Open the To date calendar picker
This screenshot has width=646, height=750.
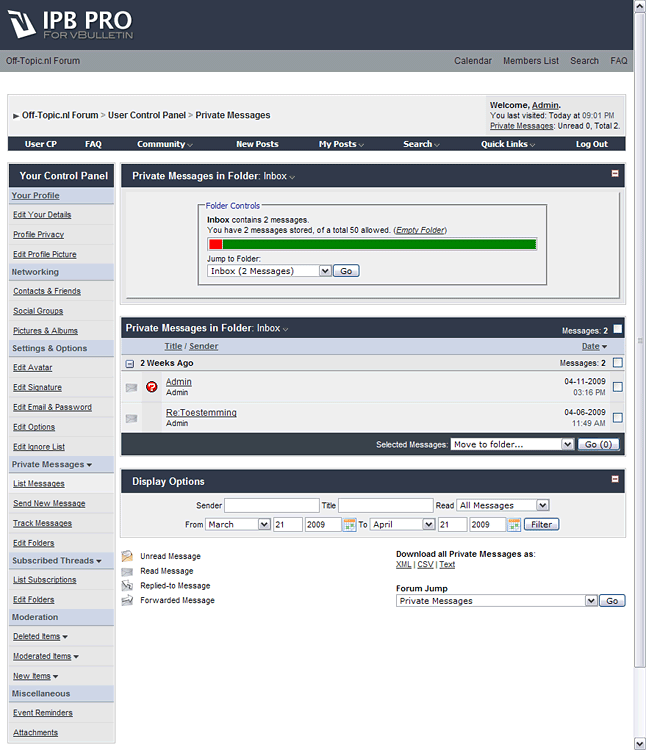click(514, 524)
